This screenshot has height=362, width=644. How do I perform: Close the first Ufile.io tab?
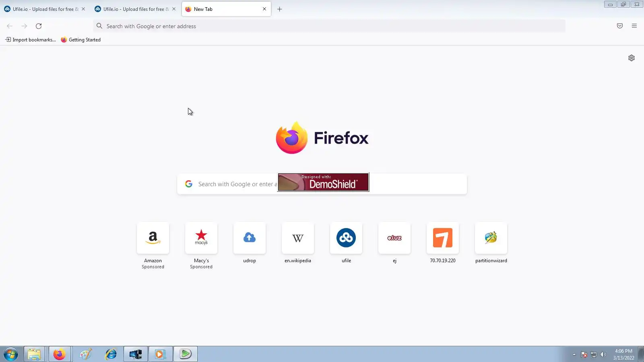coord(83,9)
